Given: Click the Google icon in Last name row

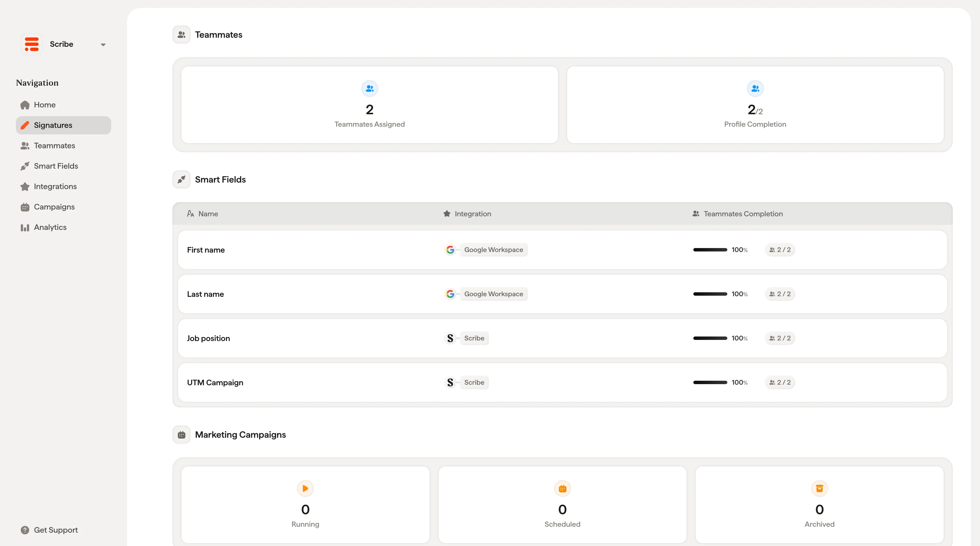Looking at the screenshot, I should point(450,294).
